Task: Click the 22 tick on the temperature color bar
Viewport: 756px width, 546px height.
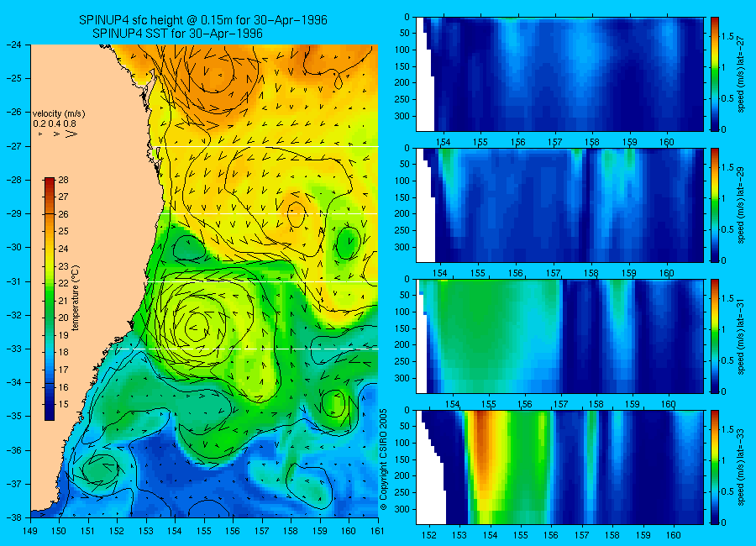Action: click(x=63, y=284)
